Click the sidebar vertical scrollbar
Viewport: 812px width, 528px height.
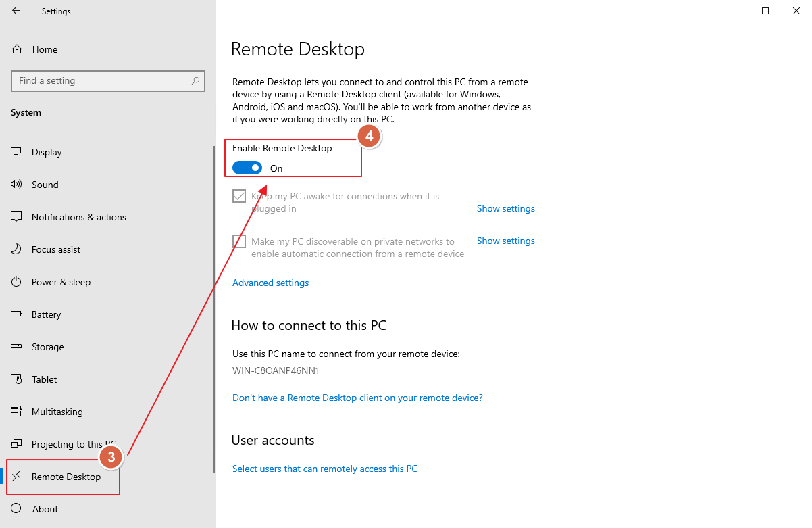click(214, 308)
